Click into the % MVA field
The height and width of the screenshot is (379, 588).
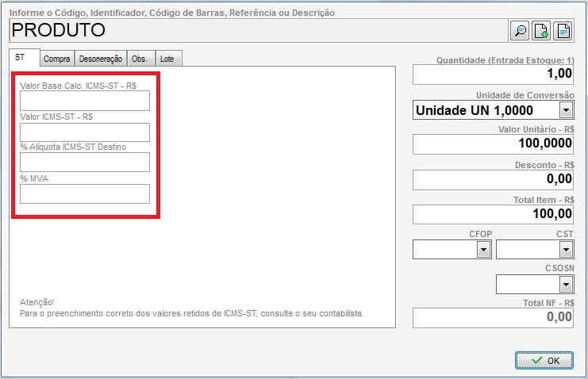click(85, 193)
